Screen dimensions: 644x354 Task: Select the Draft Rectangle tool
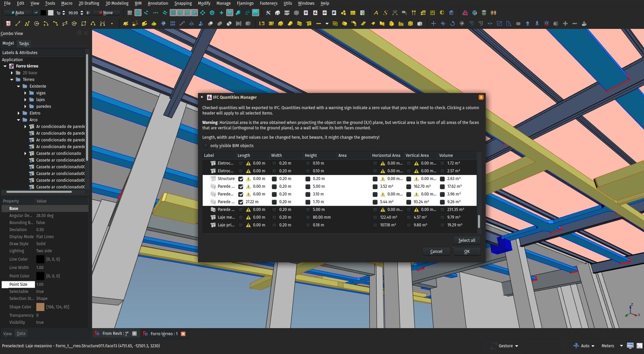(x=84, y=23)
